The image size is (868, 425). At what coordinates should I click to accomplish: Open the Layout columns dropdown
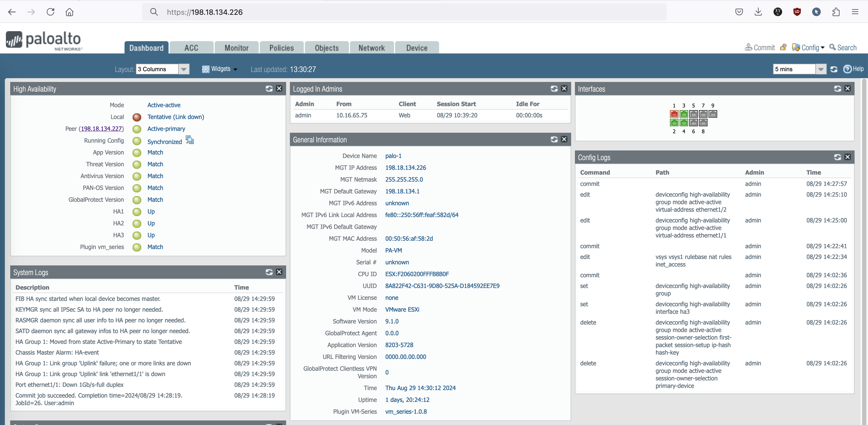tap(184, 69)
